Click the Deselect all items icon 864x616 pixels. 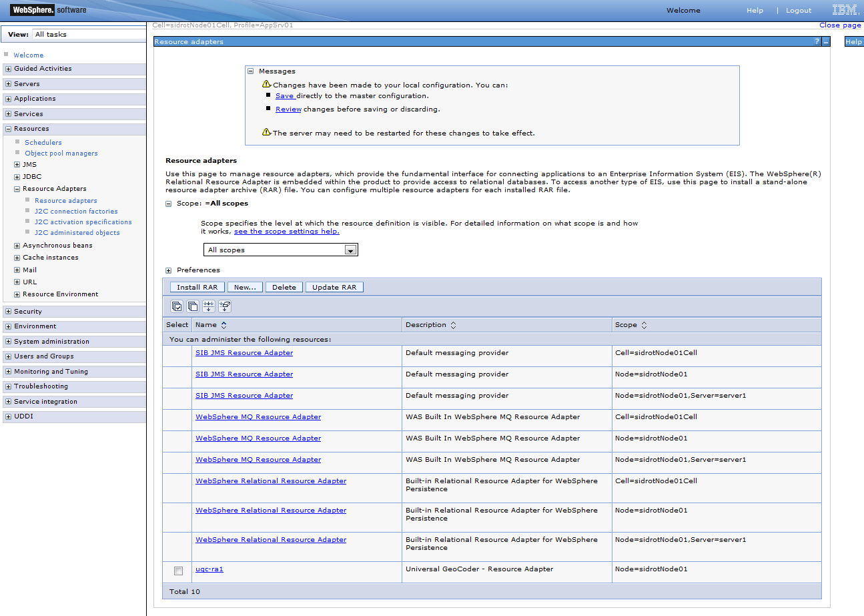[193, 306]
